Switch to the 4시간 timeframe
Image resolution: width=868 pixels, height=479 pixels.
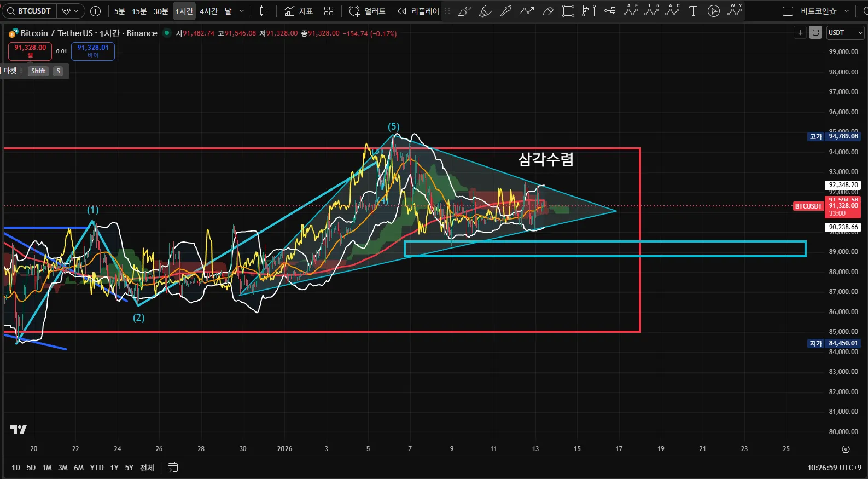click(208, 11)
